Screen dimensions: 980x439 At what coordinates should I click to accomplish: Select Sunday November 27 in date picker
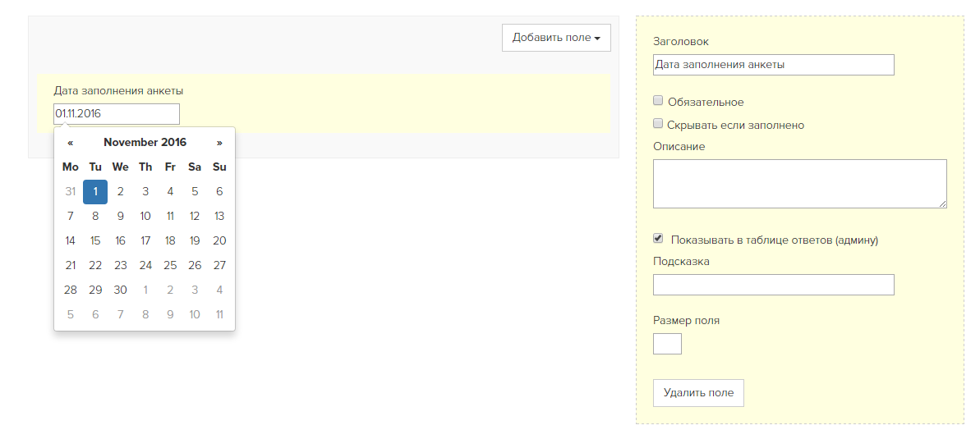click(x=219, y=265)
